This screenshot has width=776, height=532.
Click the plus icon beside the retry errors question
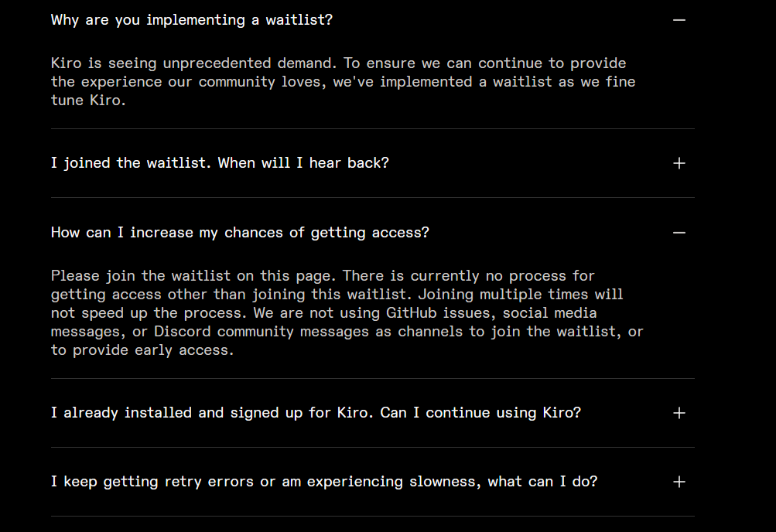pyautogui.click(x=679, y=482)
